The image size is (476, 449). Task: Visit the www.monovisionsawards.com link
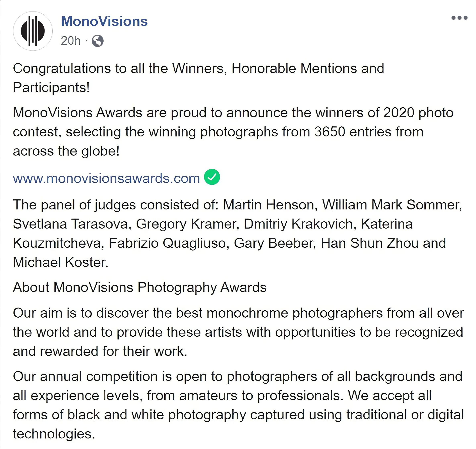pyautogui.click(x=106, y=179)
